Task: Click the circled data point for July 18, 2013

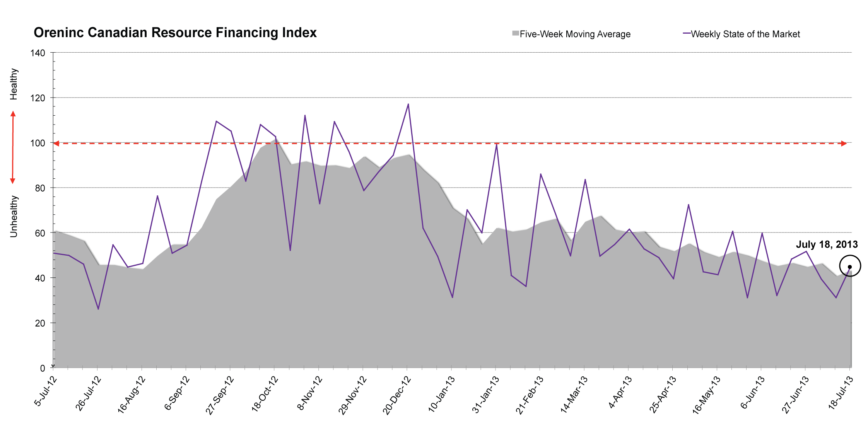Action: tap(850, 266)
